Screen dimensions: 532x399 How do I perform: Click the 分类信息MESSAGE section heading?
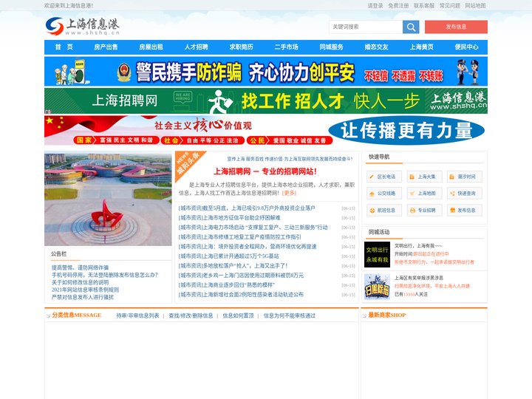tap(76, 316)
